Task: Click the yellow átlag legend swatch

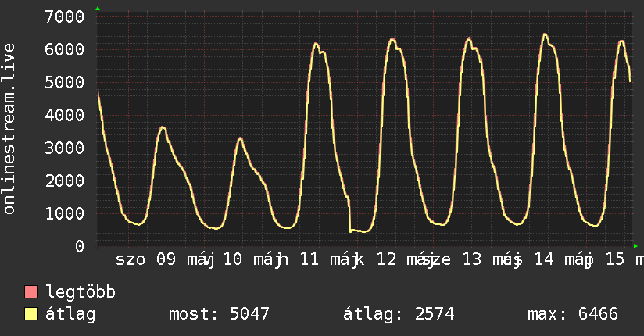Action: (30, 314)
